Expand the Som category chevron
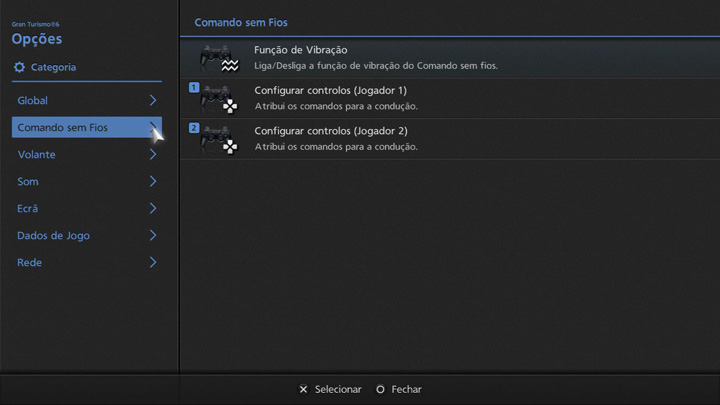 (153, 182)
